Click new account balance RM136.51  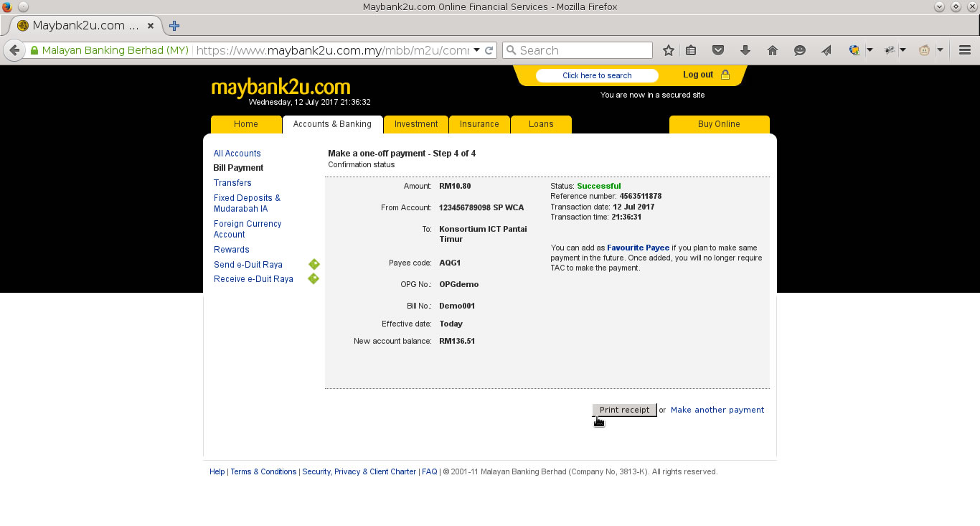457,341
